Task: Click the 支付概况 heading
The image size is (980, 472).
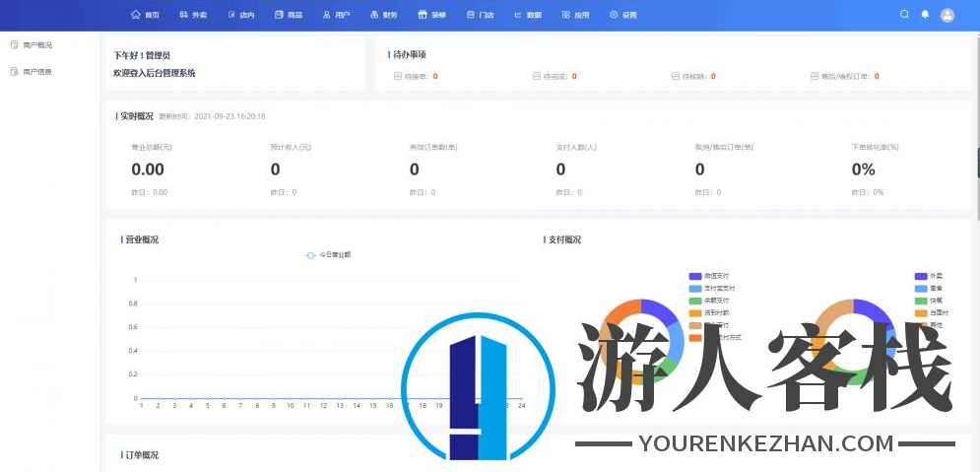Action: click(562, 239)
